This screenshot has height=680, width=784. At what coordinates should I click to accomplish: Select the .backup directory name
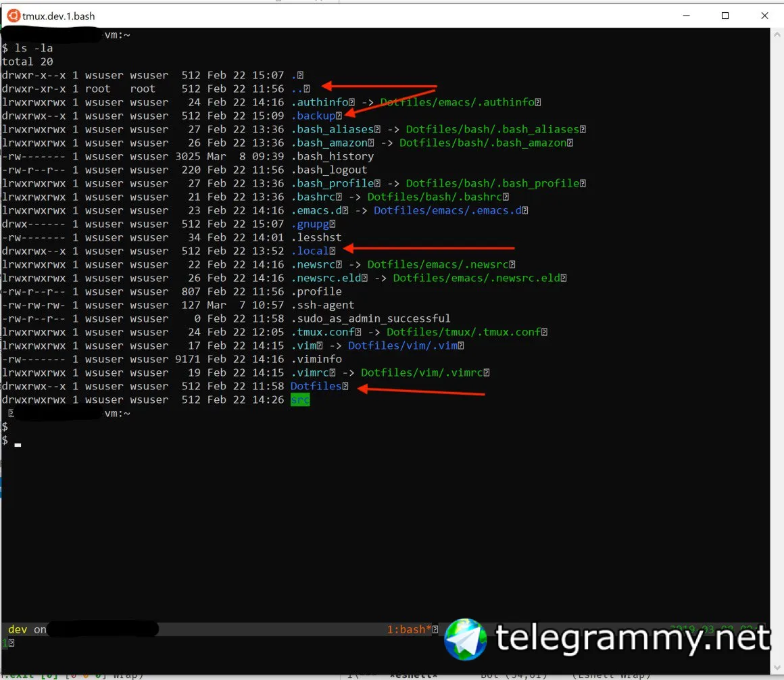313,116
